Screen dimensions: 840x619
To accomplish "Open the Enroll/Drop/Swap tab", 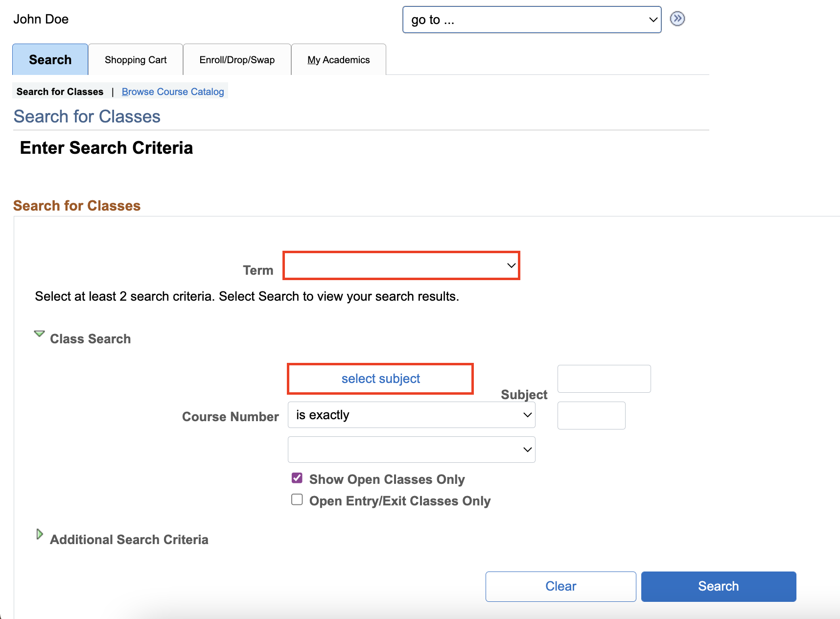I will (x=237, y=60).
